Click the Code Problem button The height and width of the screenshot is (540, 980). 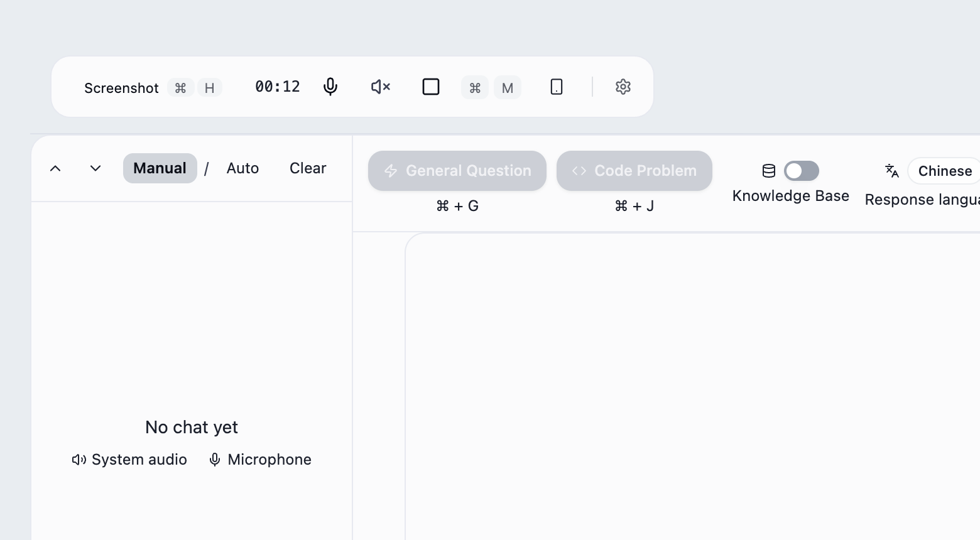(634, 171)
